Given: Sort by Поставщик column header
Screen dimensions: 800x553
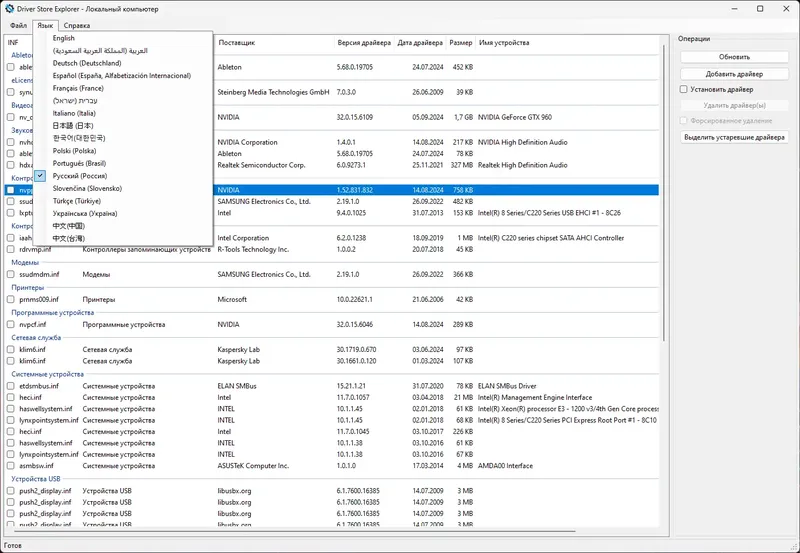Looking at the screenshot, I should click(274, 43).
